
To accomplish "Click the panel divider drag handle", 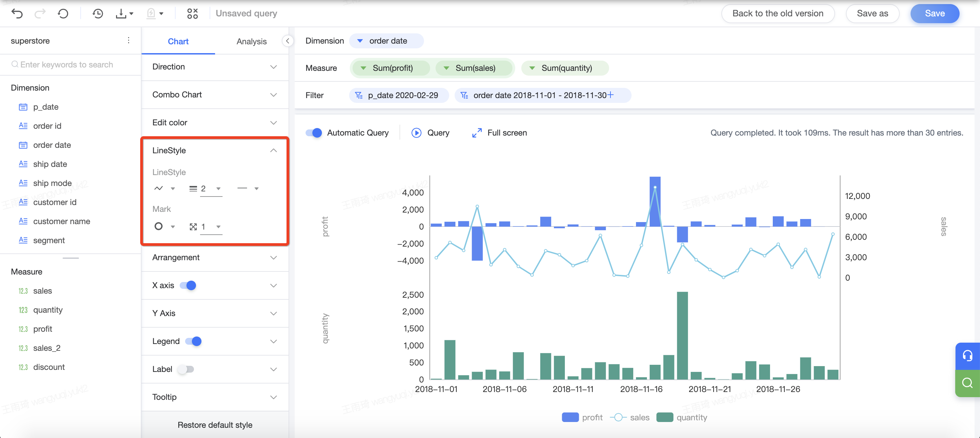I will point(70,258).
